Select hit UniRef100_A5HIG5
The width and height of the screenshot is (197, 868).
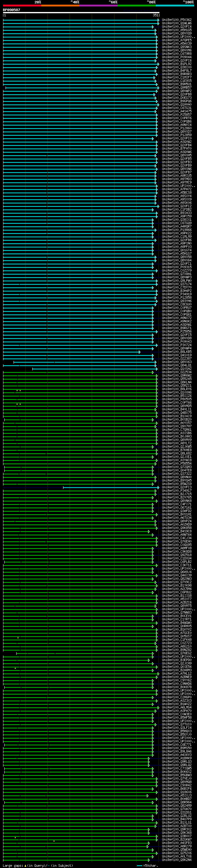177,30
